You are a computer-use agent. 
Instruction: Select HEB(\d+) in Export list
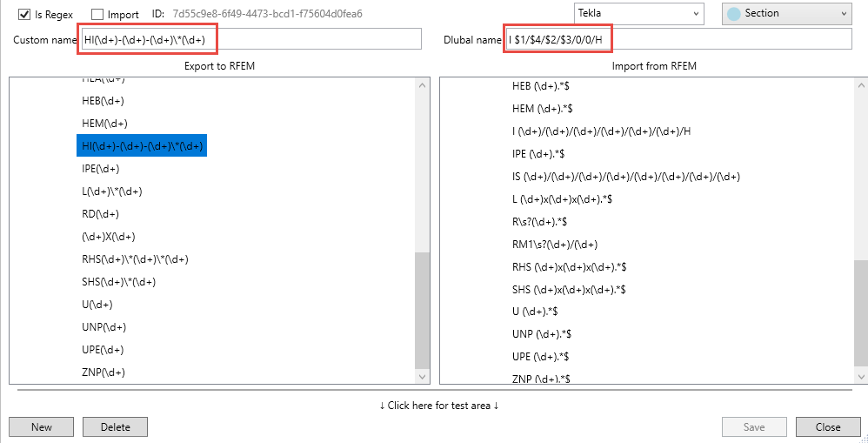click(103, 101)
